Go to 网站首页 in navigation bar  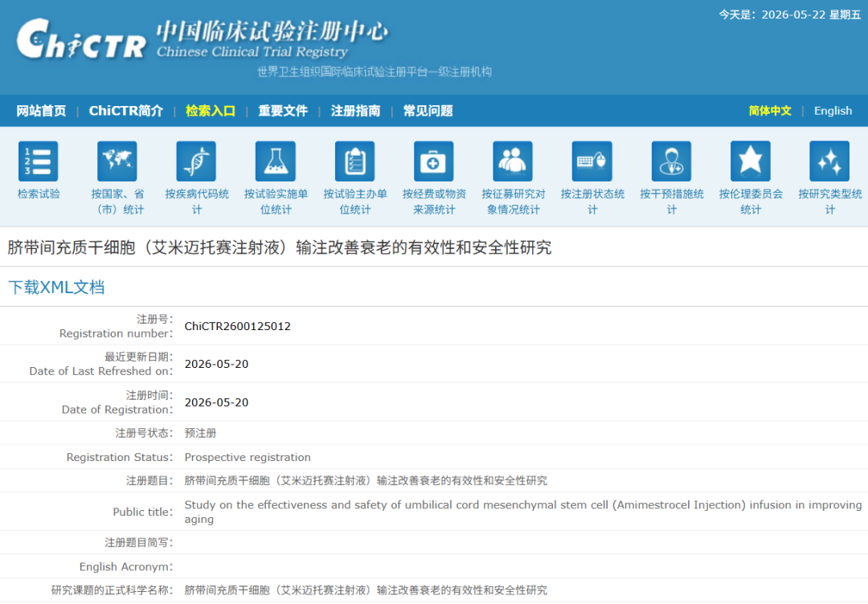point(41,111)
